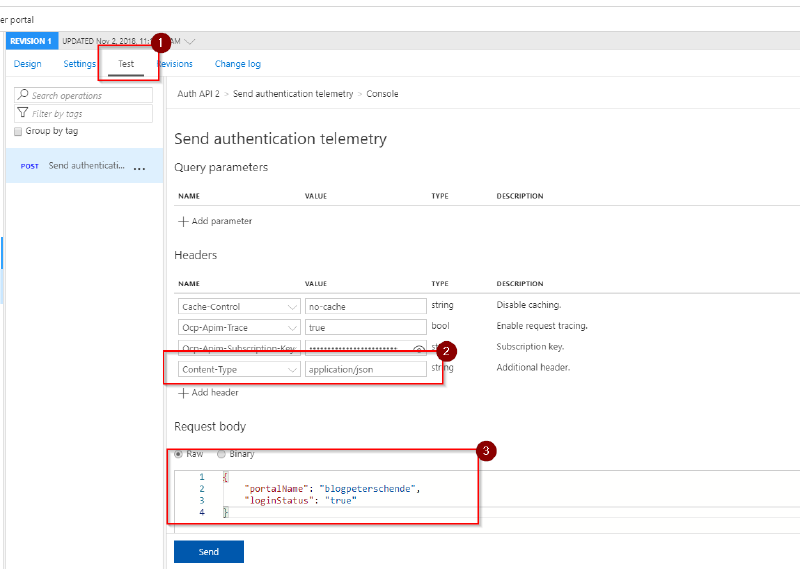This screenshot has width=800, height=569.
Task: Expand the revision updated-date chevron
Action: point(190,41)
